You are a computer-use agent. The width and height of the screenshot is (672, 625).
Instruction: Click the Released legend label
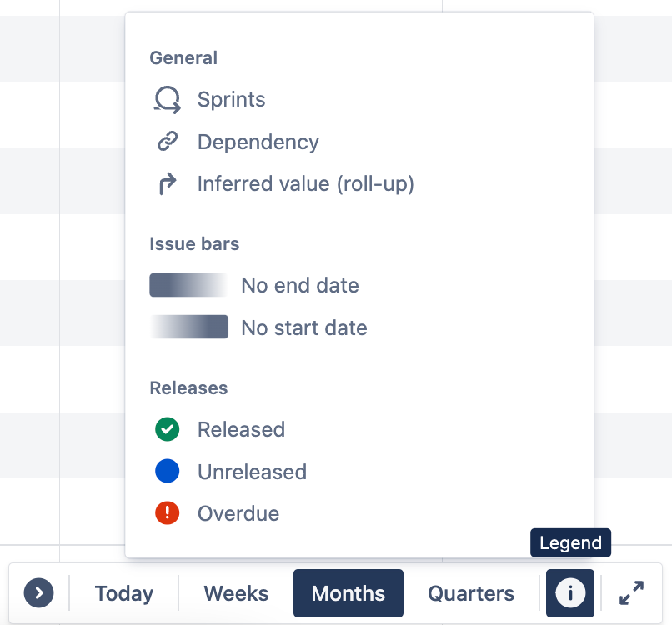click(x=241, y=429)
